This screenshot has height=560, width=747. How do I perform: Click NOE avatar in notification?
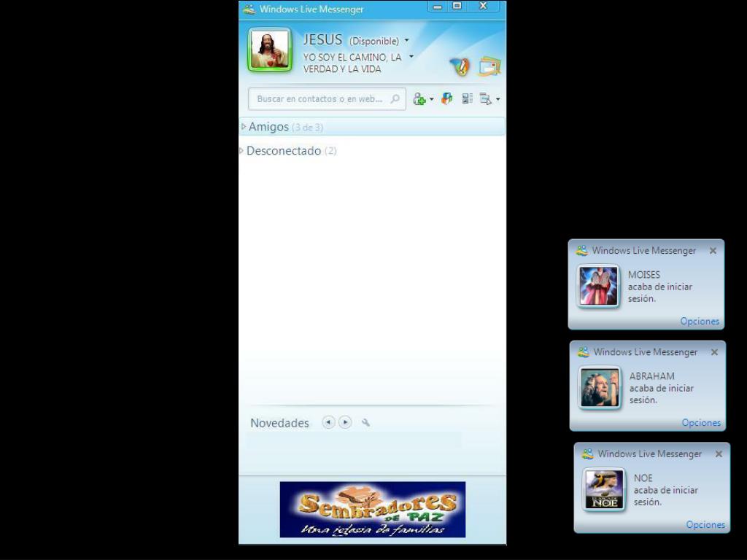[x=605, y=489]
